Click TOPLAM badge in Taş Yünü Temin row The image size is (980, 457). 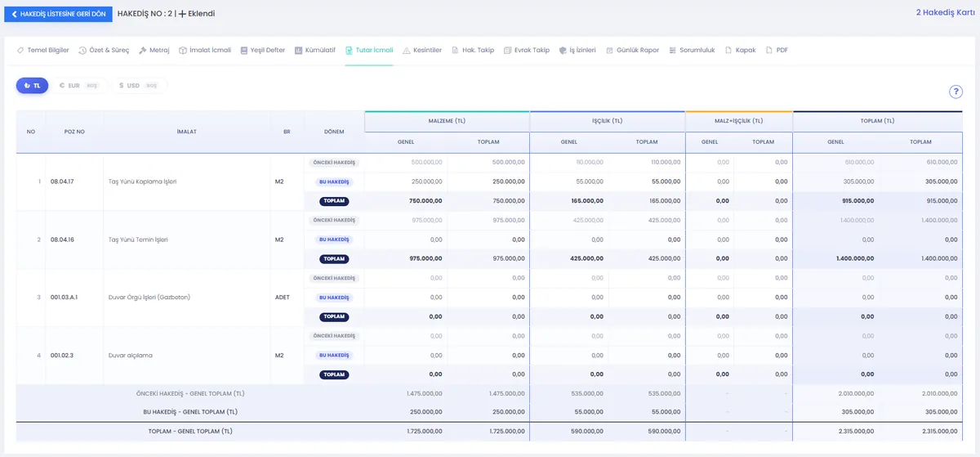[x=334, y=259]
